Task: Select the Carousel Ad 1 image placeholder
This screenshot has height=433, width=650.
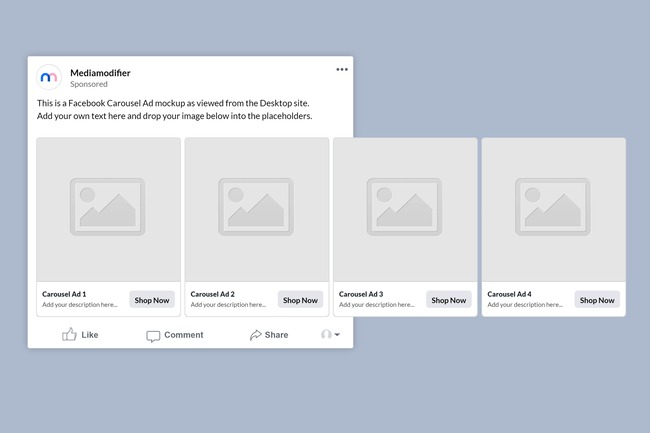Action: [x=108, y=208]
